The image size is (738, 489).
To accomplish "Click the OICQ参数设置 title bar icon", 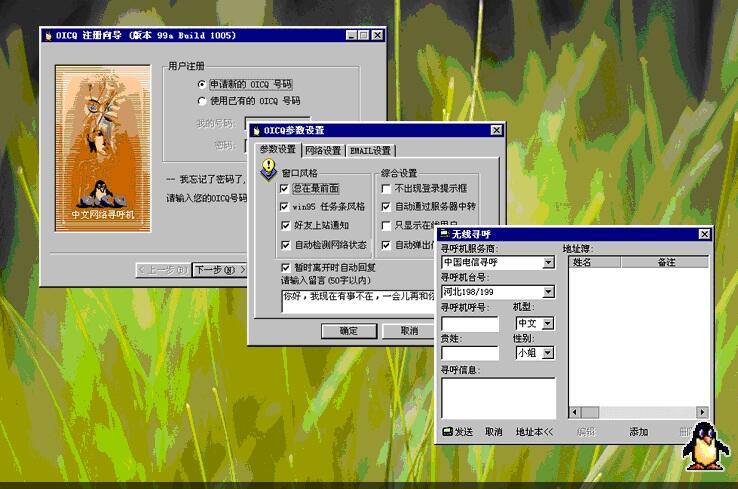I will point(256,130).
